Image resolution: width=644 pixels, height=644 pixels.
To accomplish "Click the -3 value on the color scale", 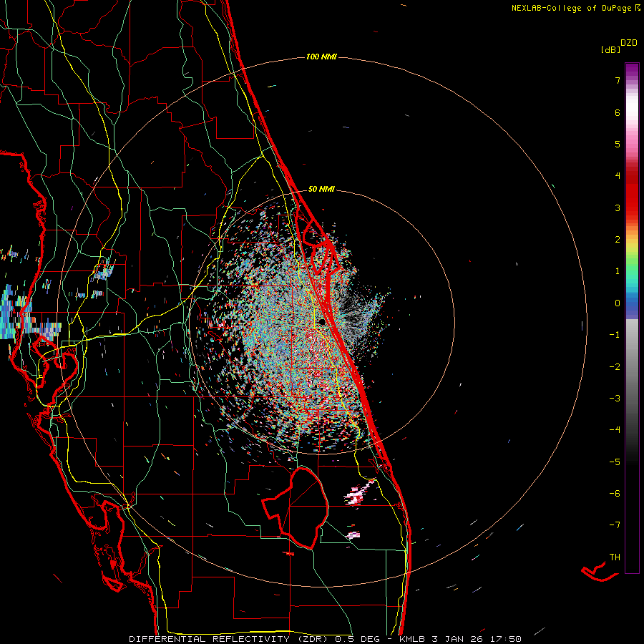I will [615, 399].
